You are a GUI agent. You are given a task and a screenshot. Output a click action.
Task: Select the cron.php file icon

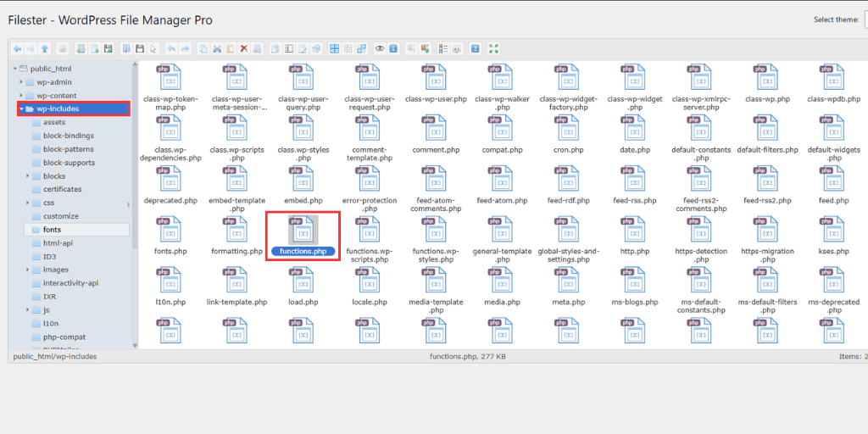(x=569, y=129)
